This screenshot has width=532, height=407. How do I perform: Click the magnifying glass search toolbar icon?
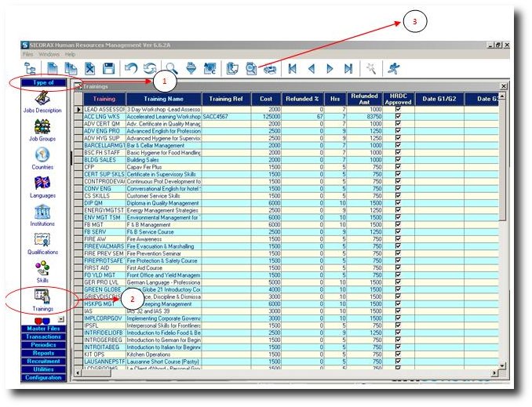point(172,69)
